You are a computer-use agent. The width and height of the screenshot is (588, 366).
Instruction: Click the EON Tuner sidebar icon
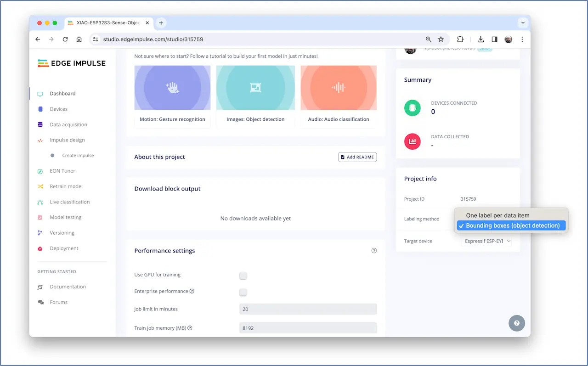pos(40,171)
